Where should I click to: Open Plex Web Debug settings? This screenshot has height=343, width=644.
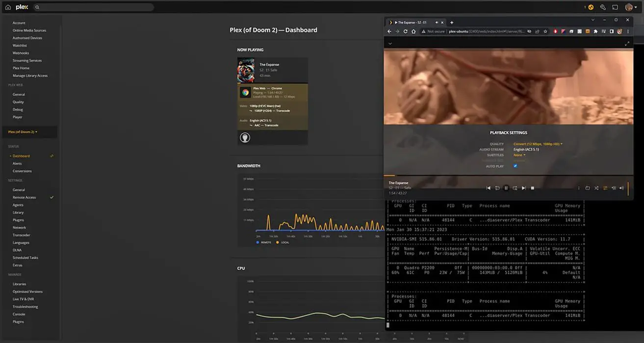click(18, 110)
